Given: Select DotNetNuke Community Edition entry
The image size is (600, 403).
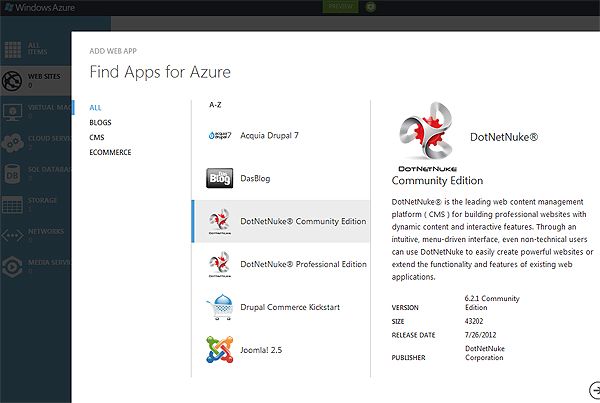Looking at the screenshot, I should (x=281, y=221).
